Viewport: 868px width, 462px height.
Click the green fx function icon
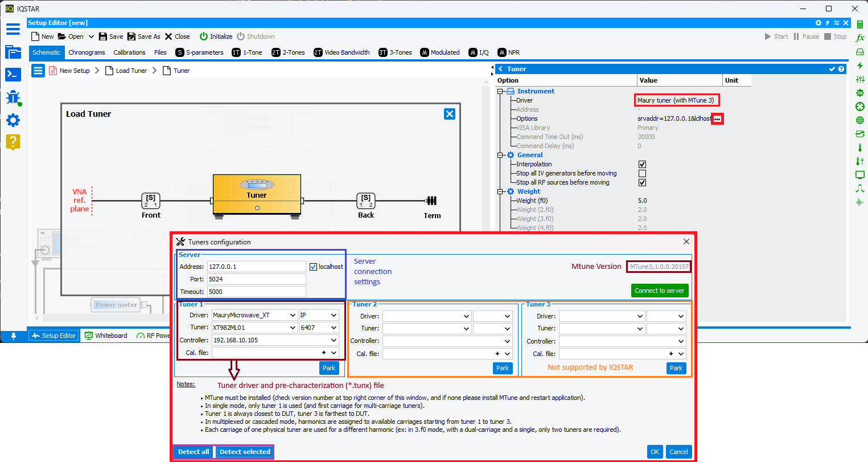(x=860, y=38)
